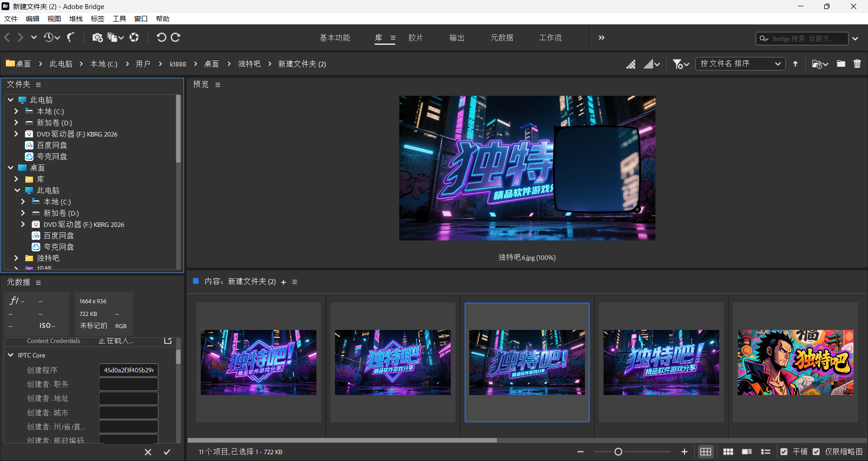Select the rotate counterclockwise icon
Image resolution: width=868 pixels, height=461 pixels.
pos(162,38)
